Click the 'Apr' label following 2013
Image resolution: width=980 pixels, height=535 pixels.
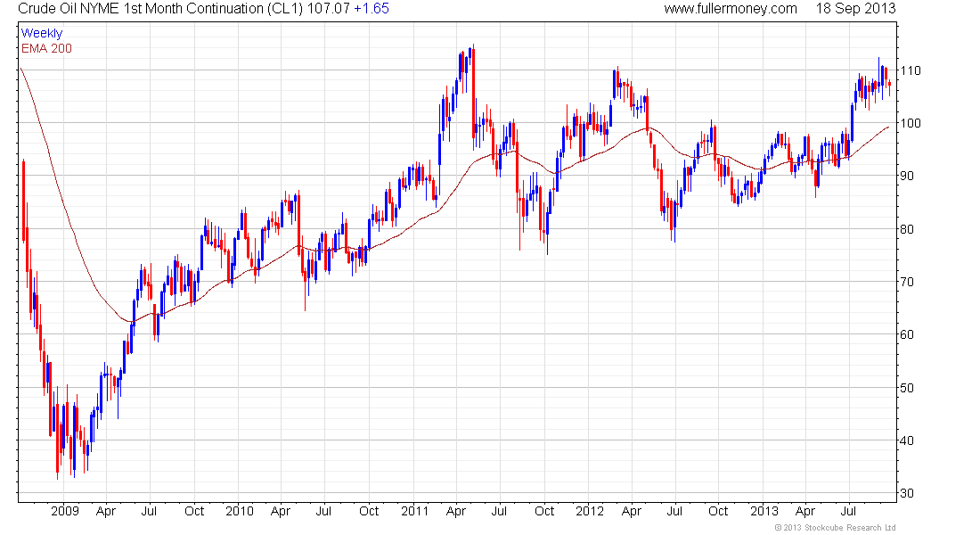click(805, 512)
